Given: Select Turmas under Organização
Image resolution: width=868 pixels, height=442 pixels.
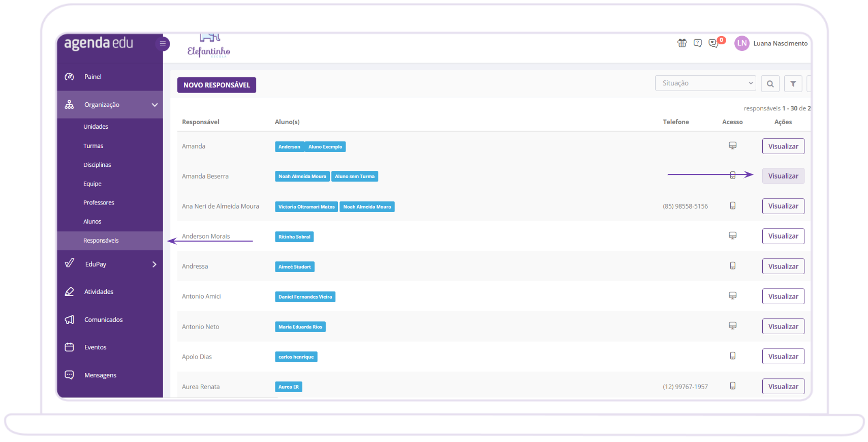Looking at the screenshot, I should (94, 146).
